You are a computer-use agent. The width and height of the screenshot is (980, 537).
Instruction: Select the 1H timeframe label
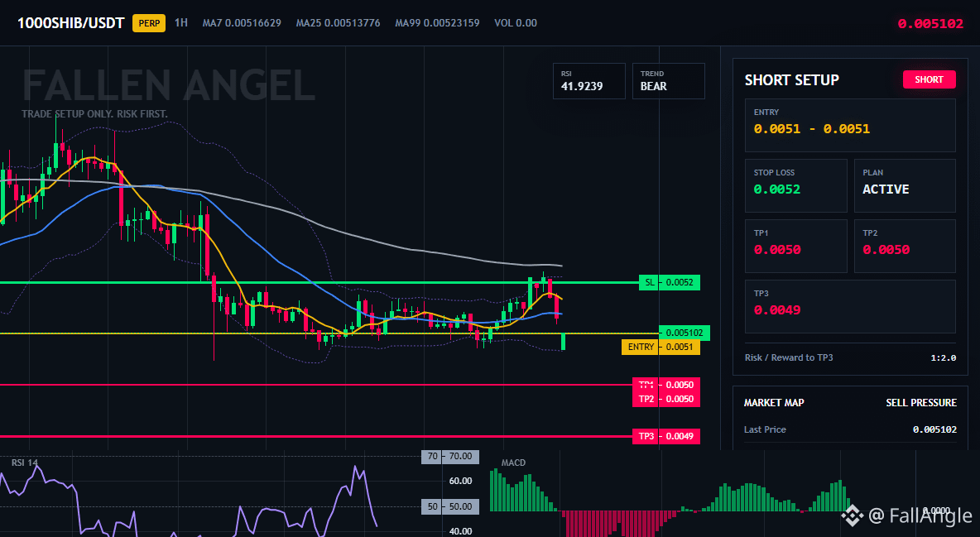(x=180, y=22)
